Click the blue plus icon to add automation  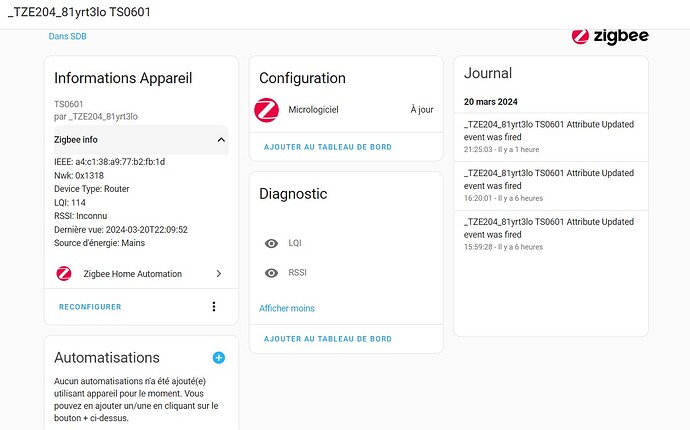pyautogui.click(x=219, y=357)
